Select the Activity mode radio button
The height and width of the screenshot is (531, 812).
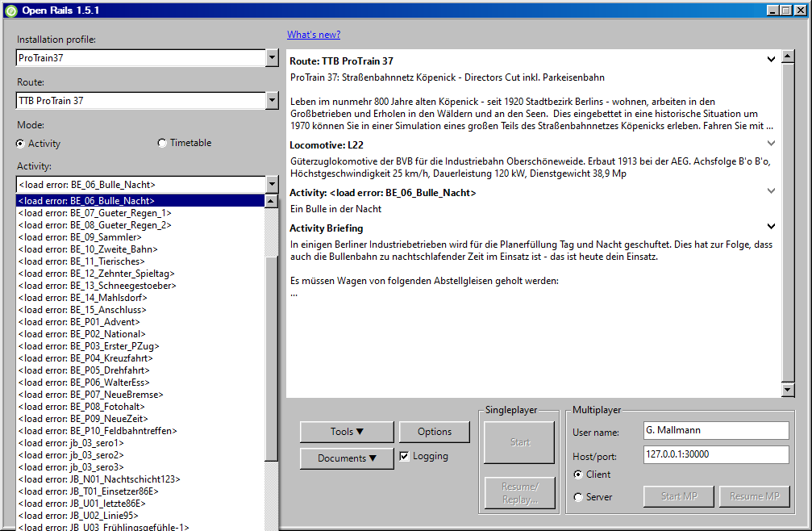21,144
